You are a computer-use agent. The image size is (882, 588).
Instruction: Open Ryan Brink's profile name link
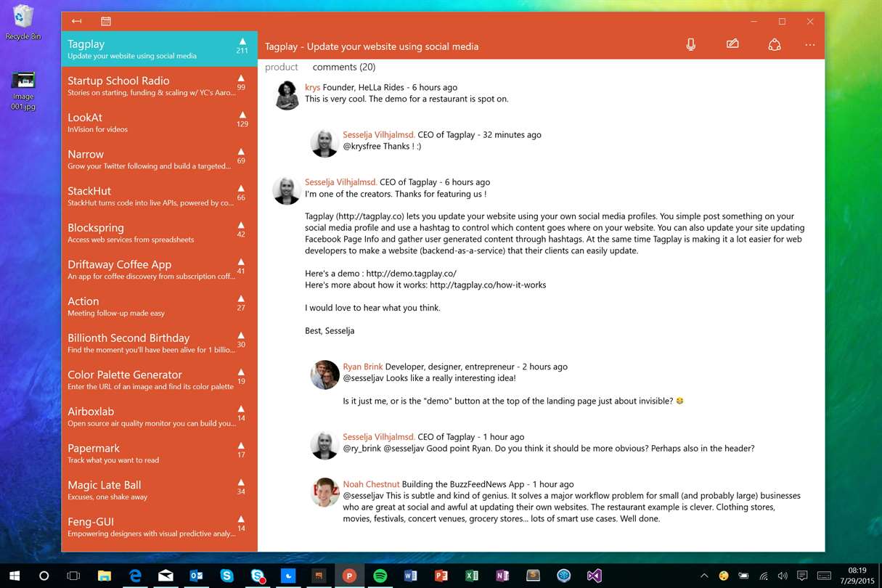coord(363,367)
